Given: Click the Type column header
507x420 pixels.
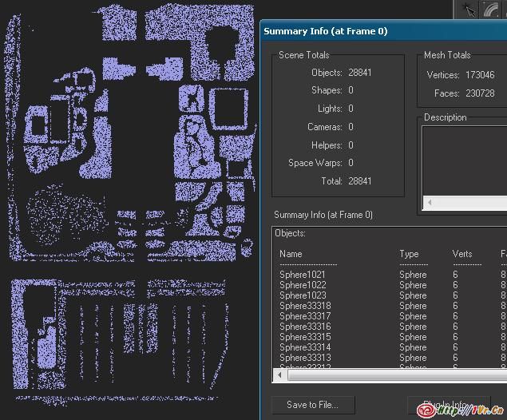Looking at the screenshot, I should [x=409, y=254].
